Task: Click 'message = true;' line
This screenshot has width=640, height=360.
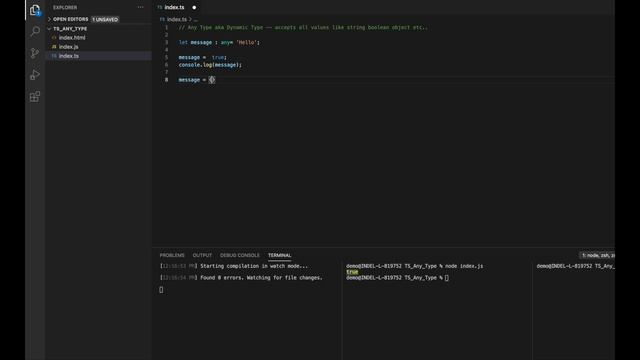Action: tap(202, 58)
